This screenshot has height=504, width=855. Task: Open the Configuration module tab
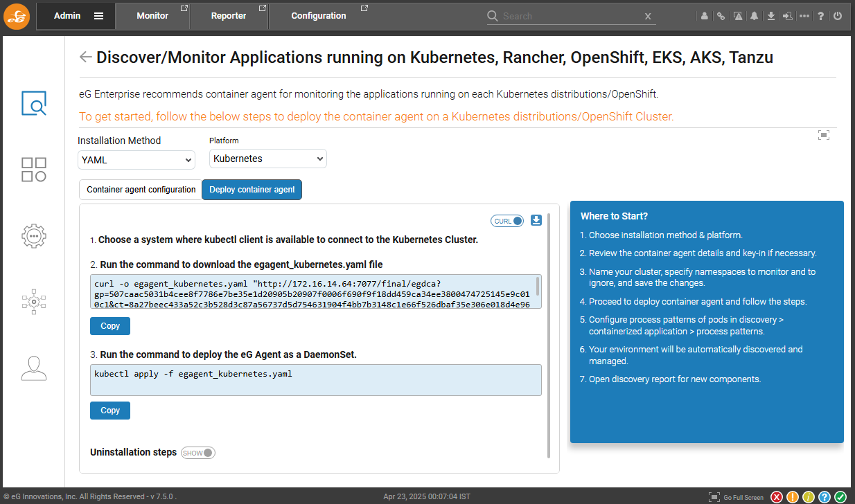coord(319,16)
